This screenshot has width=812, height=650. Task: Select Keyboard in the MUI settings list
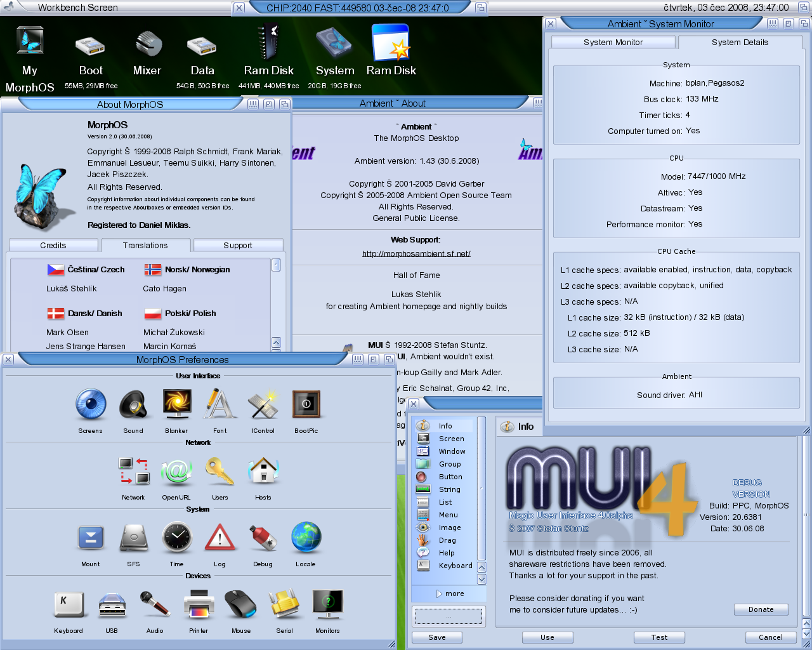pos(455,566)
